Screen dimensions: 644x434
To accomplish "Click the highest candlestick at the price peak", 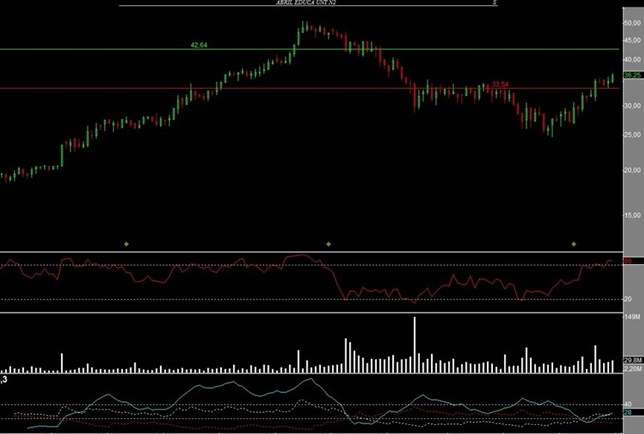I will click(305, 27).
